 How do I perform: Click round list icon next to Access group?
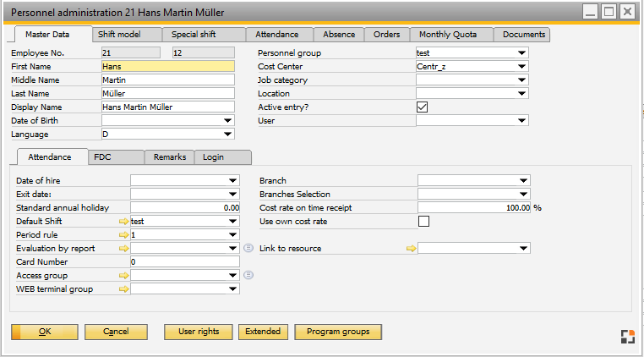pos(248,276)
